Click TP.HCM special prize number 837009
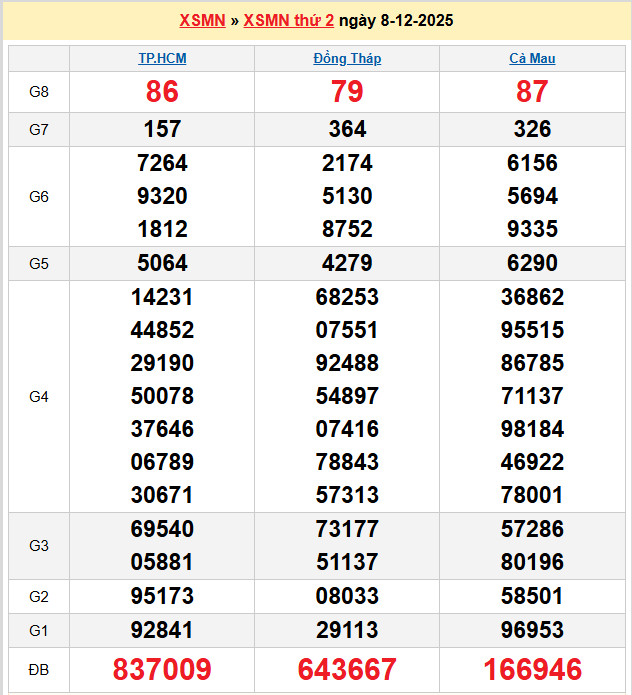This screenshot has width=632, height=695. (162, 669)
